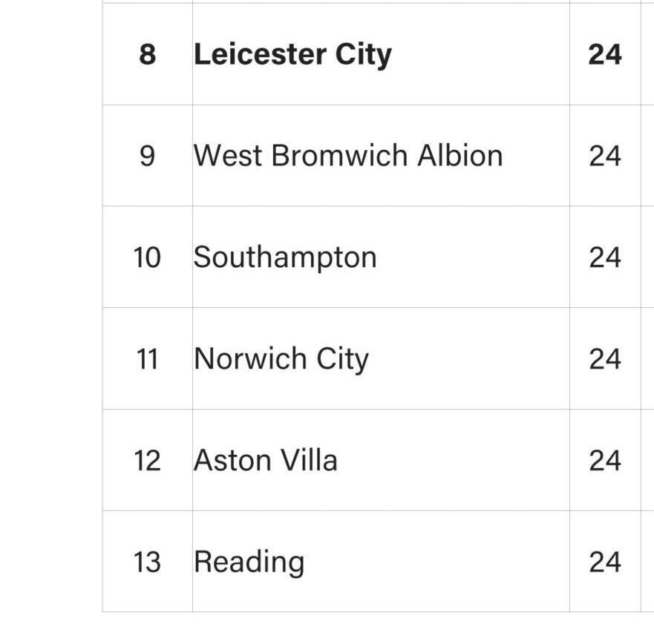The width and height of the screenshot is (654, 644).
Task: Click position number 12 in the table
Action: coord(147,461)
